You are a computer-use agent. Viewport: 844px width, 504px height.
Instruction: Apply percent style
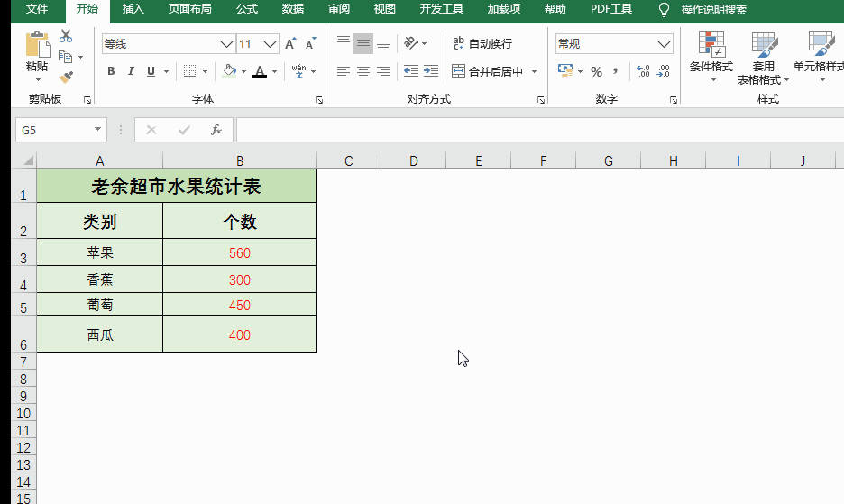coord(596,71)
